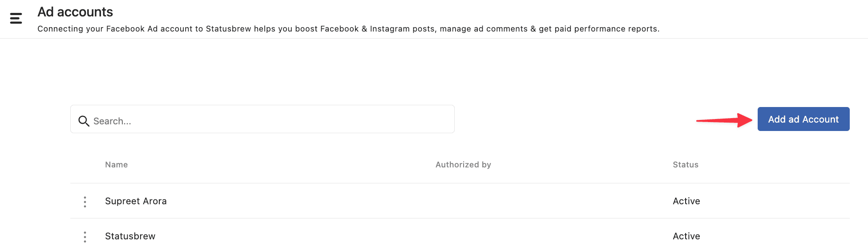
Task: Click the Facebook Ad account description text
Action: 348,29
